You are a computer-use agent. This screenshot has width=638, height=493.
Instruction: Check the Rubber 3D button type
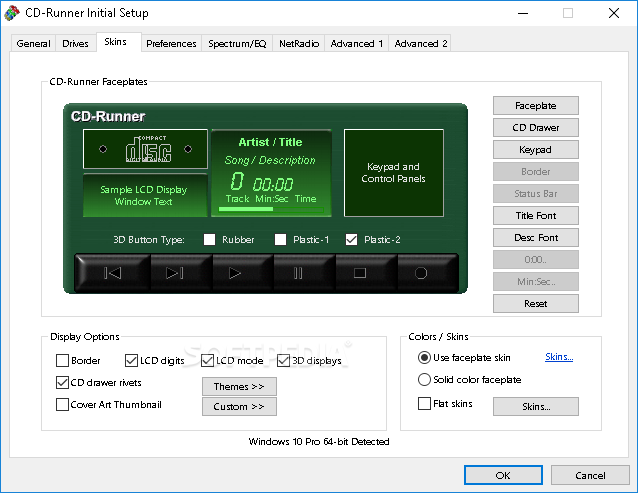210,239
